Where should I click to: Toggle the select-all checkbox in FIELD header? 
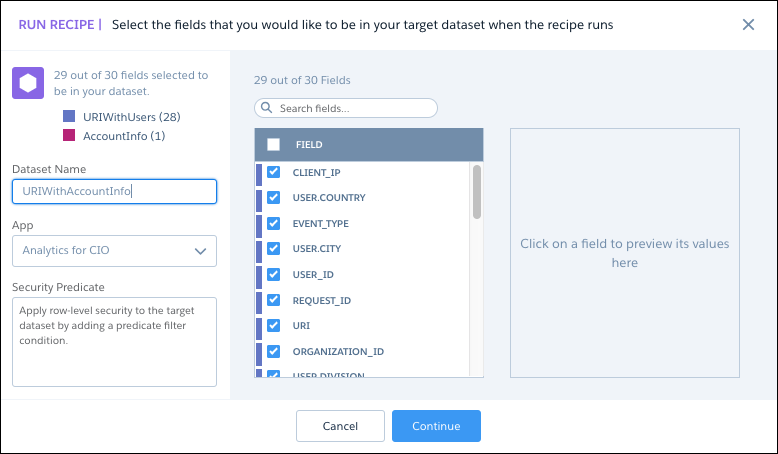pyautogui.click(x=273, y=144)
